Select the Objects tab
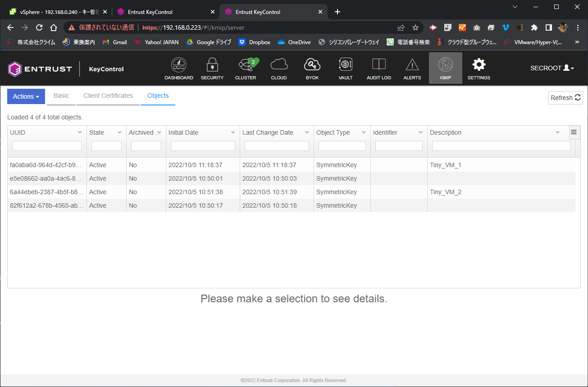This screenshot has height=387, width=588. (x=158, y=96)
